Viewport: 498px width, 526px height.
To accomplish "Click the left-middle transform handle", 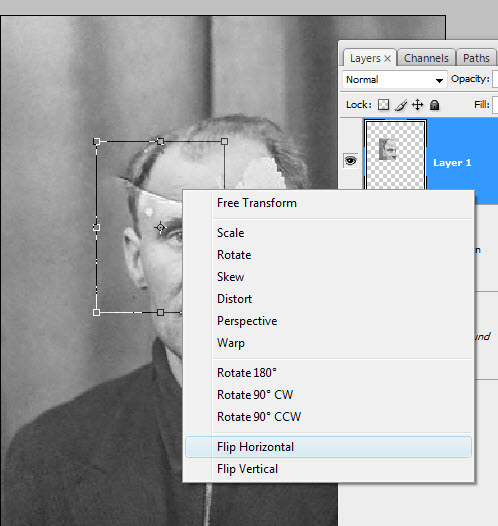I will click(x=97, y=228).
